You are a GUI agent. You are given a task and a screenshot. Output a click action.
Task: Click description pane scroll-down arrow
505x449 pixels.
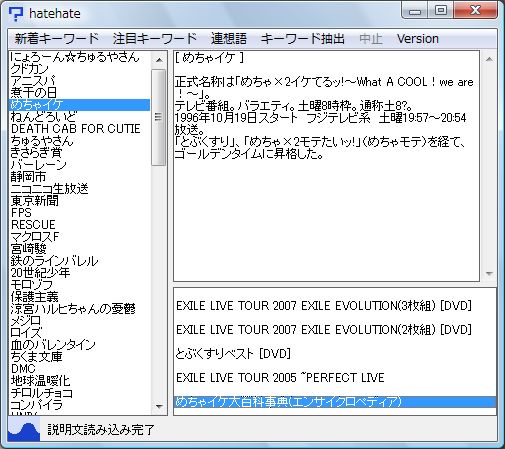489,273
